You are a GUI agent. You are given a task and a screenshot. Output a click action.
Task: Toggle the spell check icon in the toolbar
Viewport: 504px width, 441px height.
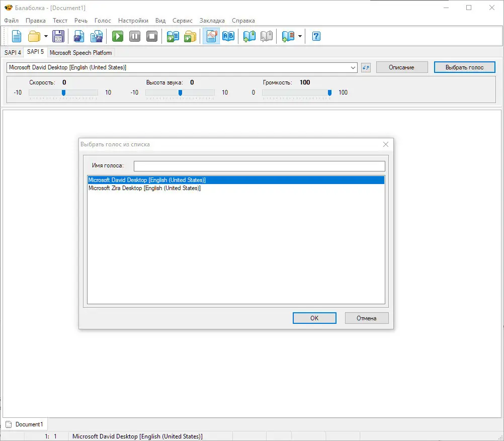pos(211,36)
